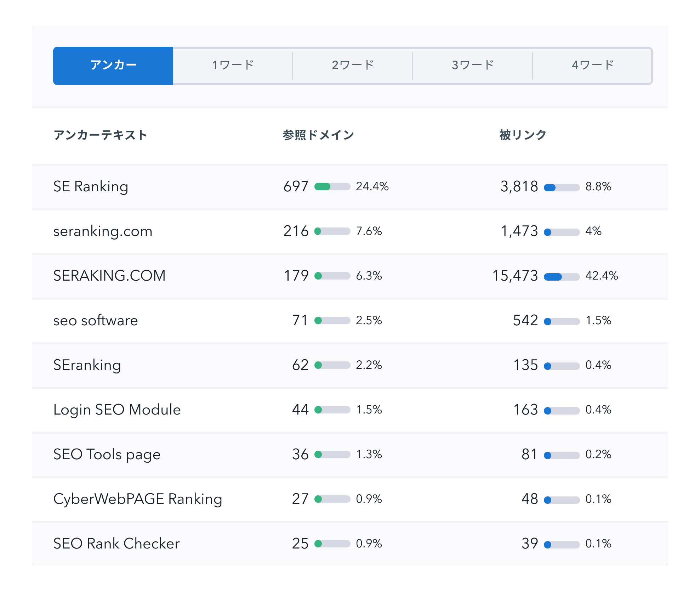Click backlinks value 48
Viewport: 700px width, 591px height.
pos(530,499)
